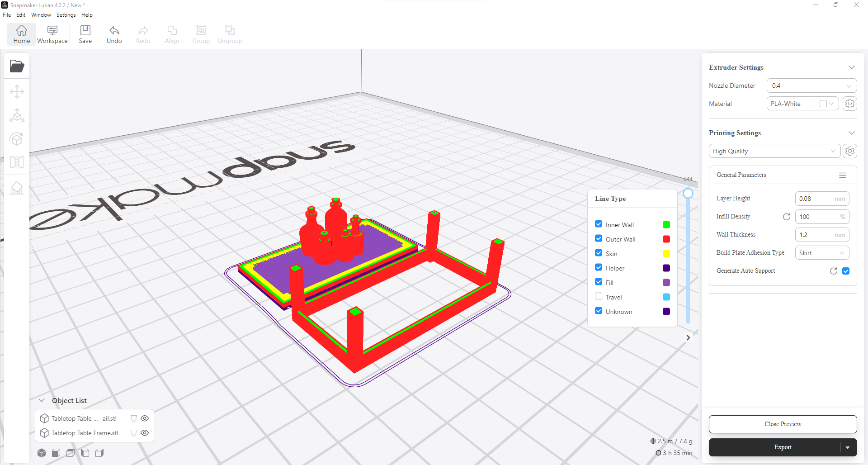
Task: Disable Generate Auto Support checkbox
Action: [846, 271]
